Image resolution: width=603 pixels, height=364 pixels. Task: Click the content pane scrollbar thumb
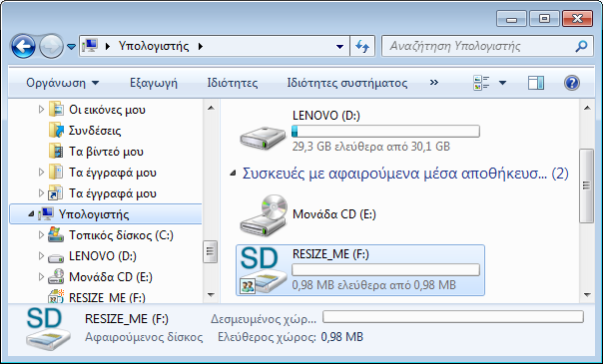587,185
